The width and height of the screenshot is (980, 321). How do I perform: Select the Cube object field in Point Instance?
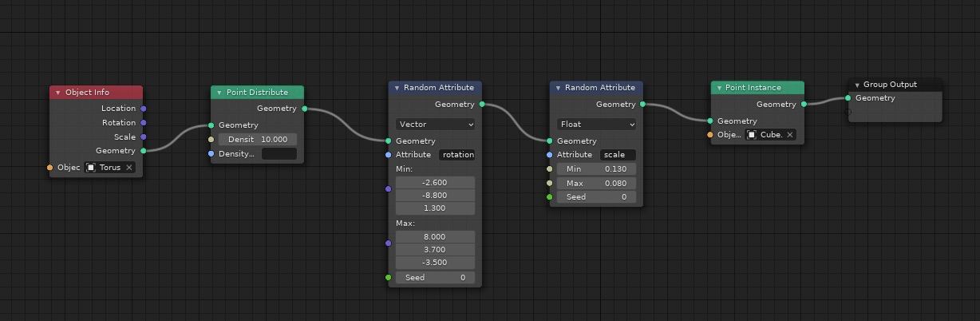click(771, 135)
